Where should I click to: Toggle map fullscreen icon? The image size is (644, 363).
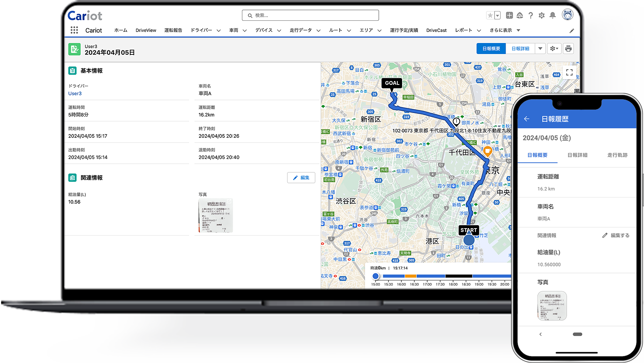coord(569,72)
